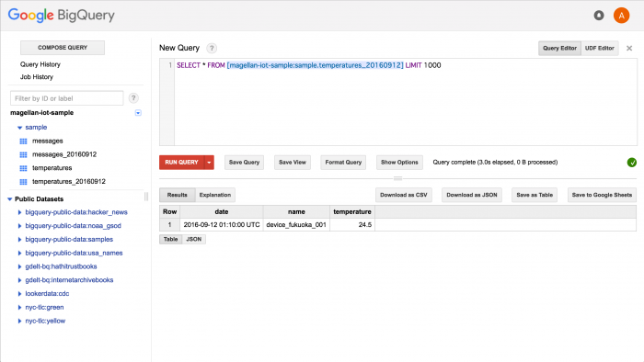
Task: Expand gdelt-bq:hathitrustbooks dataset
Action: tap(19, 266)
